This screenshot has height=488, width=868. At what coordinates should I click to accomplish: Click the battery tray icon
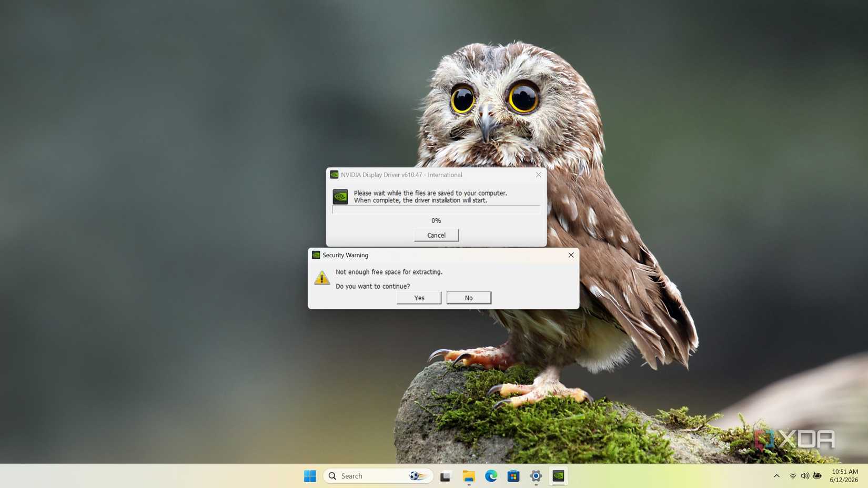pos(817,476)
